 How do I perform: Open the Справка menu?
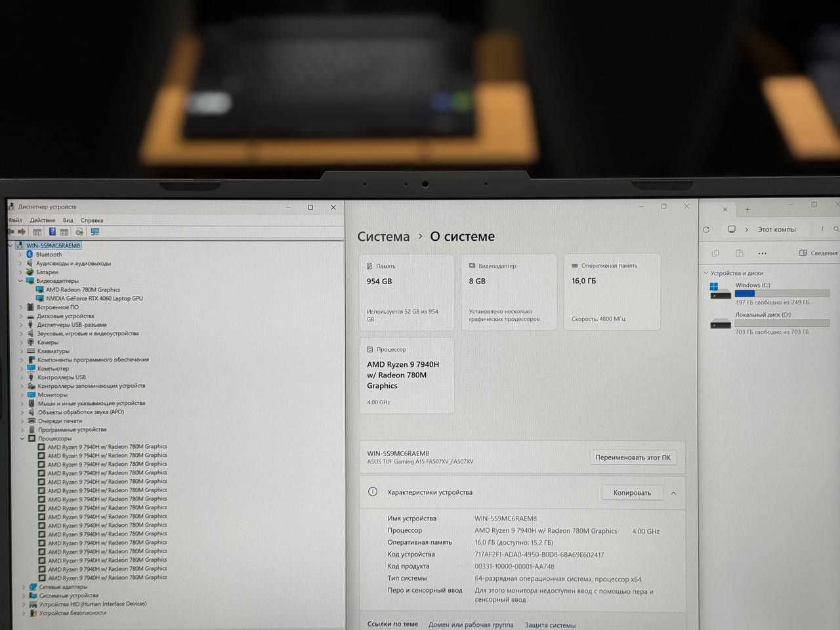point(92,220)
